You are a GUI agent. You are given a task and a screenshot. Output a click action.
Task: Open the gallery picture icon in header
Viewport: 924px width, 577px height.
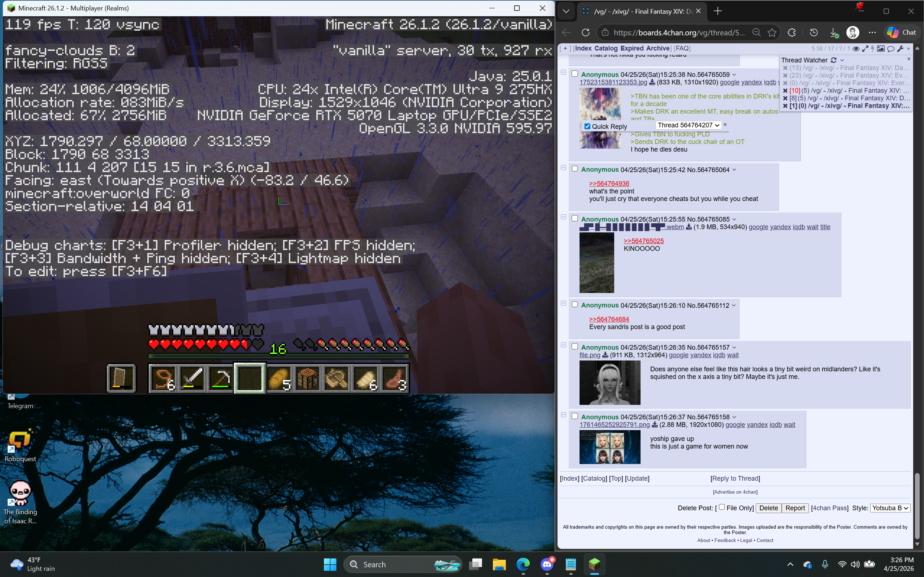pyautogui.click(x=881, y=48)
